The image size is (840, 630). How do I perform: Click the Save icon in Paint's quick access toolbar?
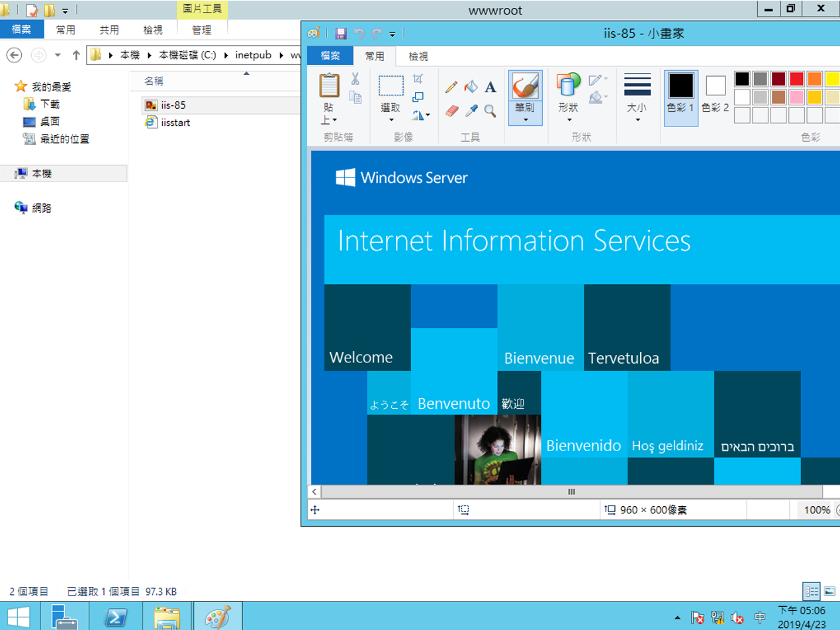[341, 33]
